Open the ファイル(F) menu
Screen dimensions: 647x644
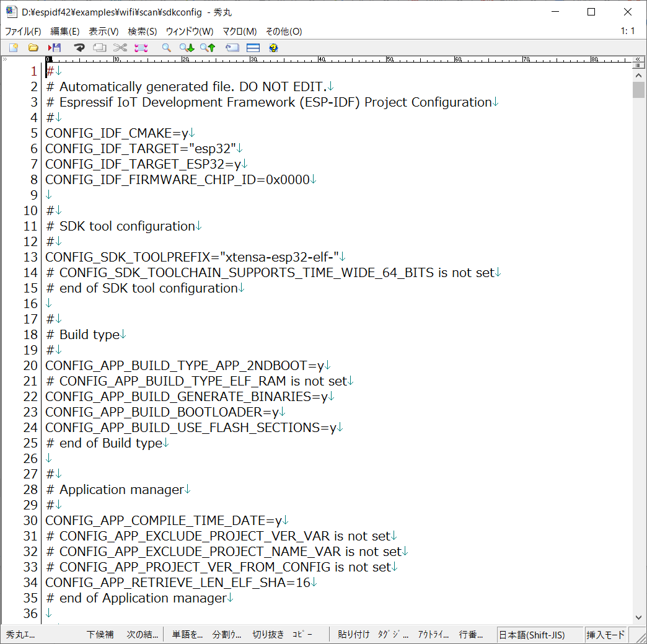[x=23, y=32]
